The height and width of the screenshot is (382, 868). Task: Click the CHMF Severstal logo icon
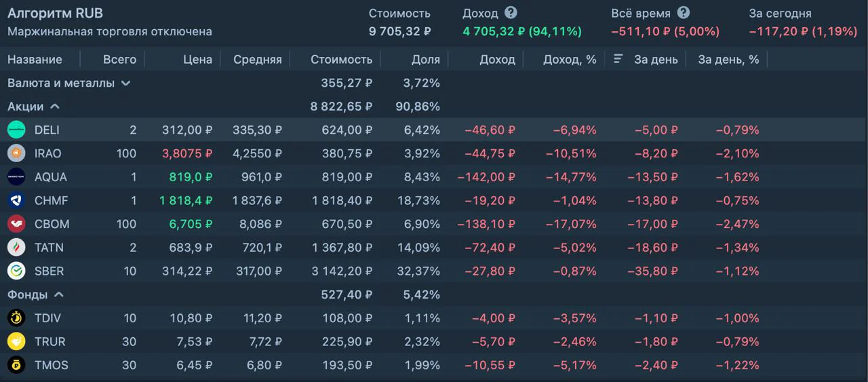coord(16,201)
